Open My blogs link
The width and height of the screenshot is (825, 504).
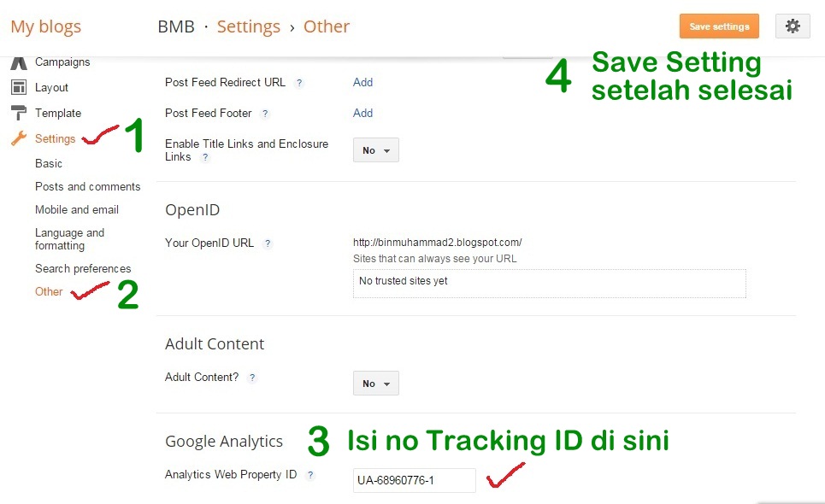pos(45,26)
